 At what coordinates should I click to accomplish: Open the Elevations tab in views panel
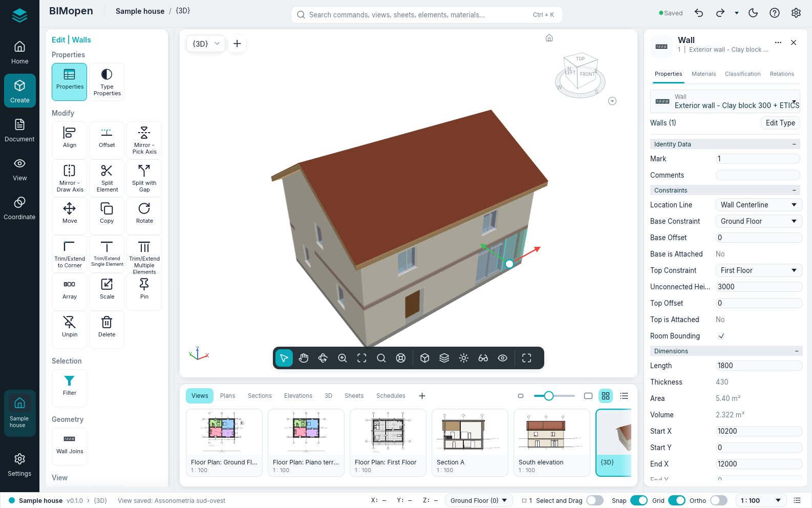[x=298, y=396]
